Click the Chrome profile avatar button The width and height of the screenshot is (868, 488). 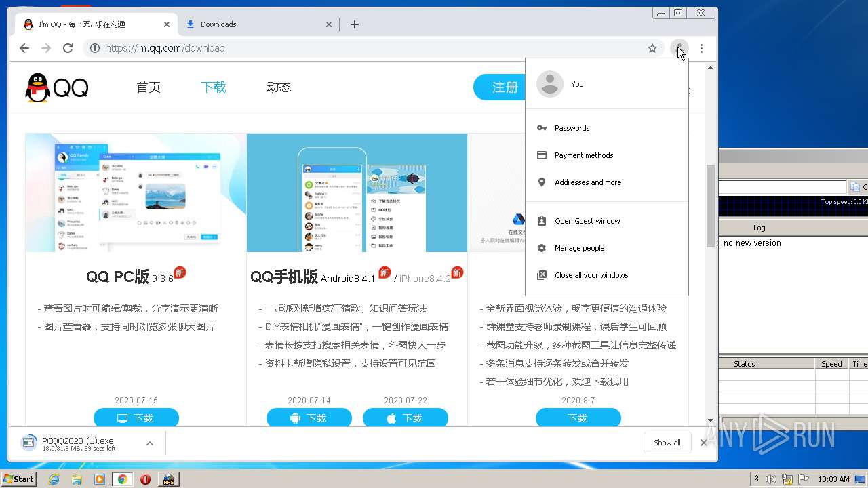coord(679,48)
